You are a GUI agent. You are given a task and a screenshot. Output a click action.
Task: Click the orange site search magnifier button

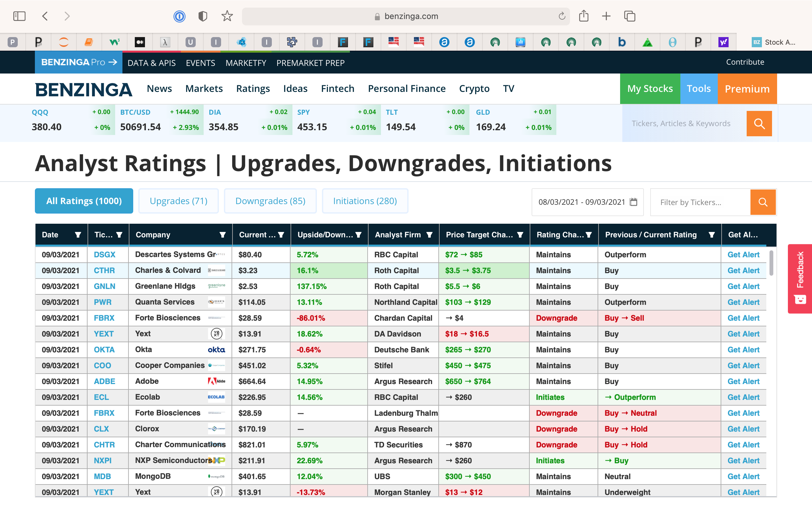coord(759,123)
